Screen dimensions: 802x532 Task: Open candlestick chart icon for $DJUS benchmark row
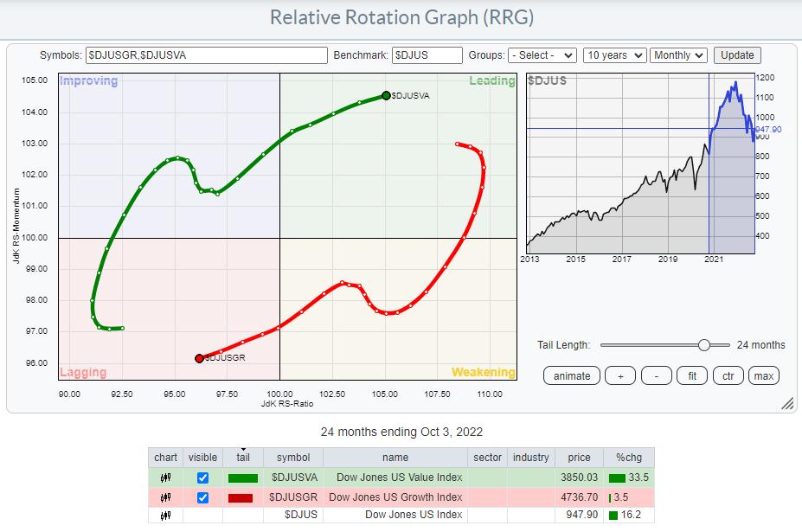coord(165,516)
